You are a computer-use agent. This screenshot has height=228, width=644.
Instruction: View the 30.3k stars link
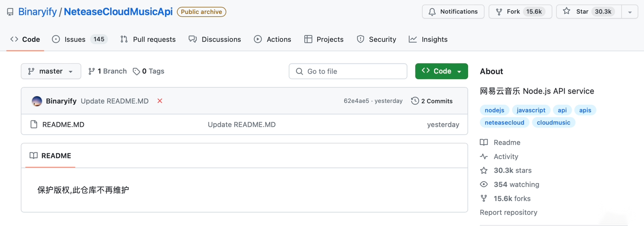pos(506,170)
